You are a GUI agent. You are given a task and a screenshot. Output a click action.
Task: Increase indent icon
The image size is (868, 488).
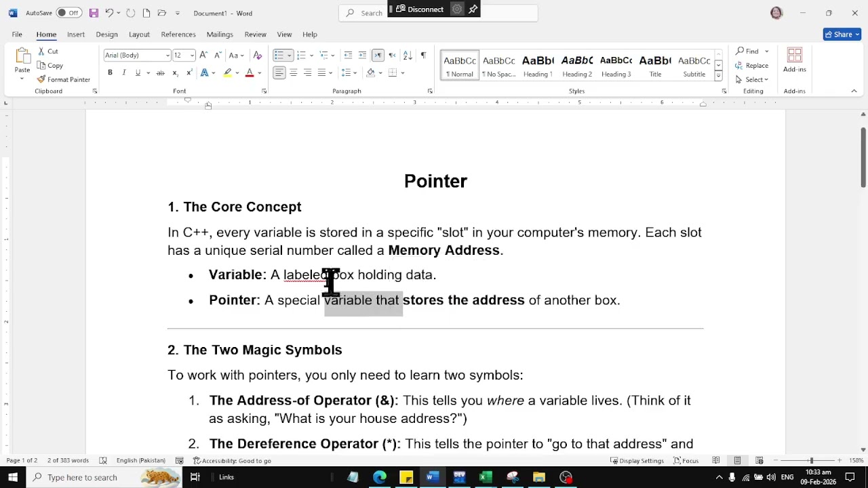[x=362, y=55]
